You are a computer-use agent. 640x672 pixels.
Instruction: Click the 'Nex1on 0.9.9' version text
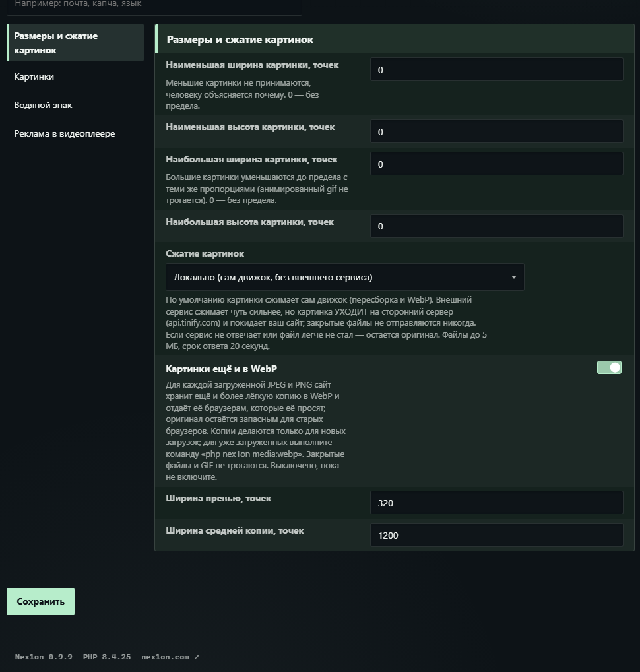point(44,657)
